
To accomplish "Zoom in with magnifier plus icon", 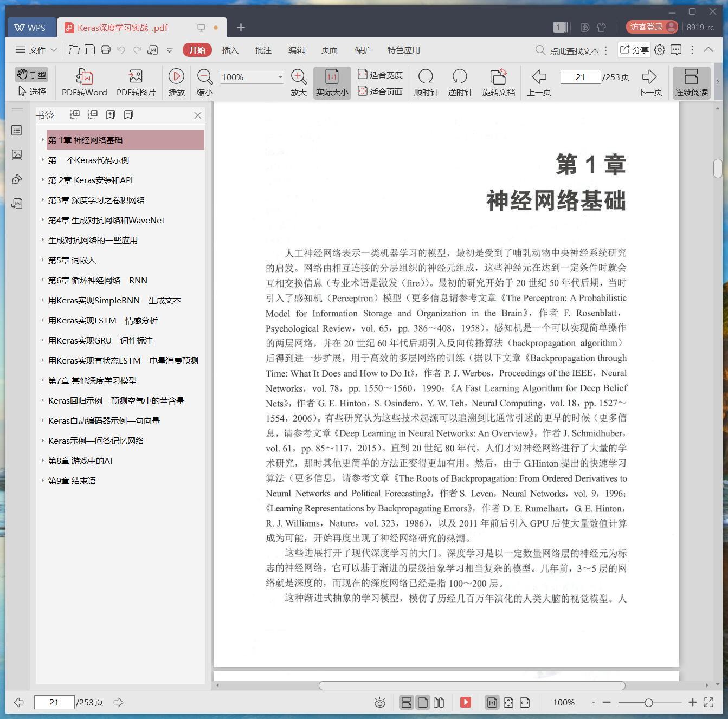I will coord(299,83).
